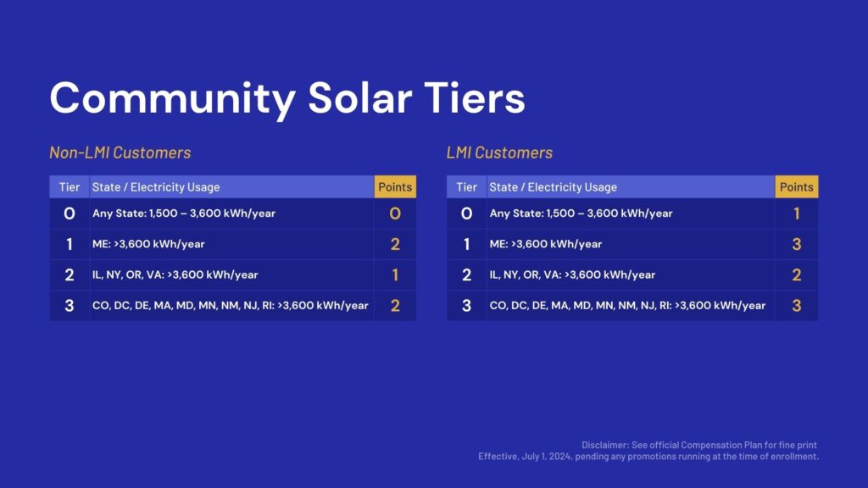
Task: Select Non-LMI 'Any State: 1,500 – 3,600 kWh/year' cell
Action: click(x=231, y=213)
